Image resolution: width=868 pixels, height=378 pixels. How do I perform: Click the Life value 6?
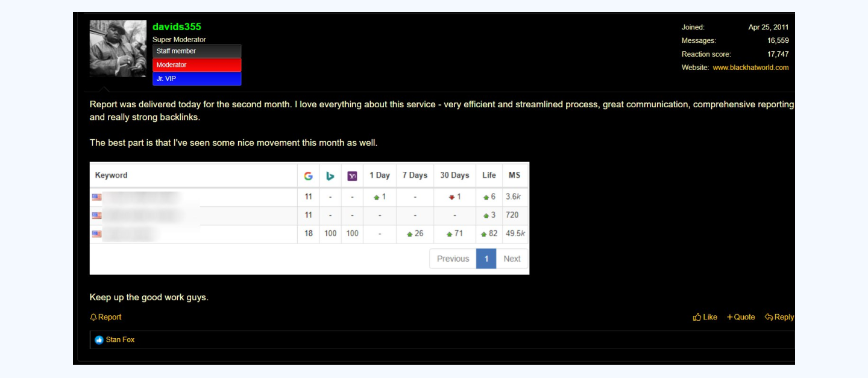pos(489,197)
